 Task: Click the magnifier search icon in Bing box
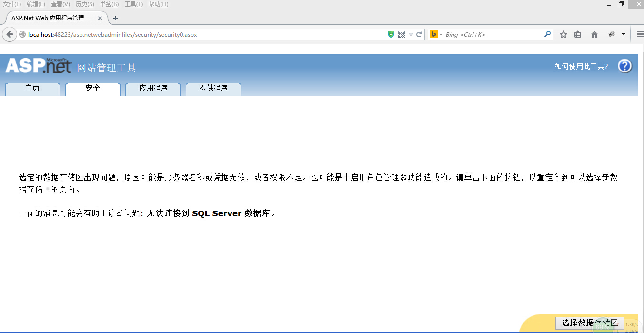tap(547, 34)
